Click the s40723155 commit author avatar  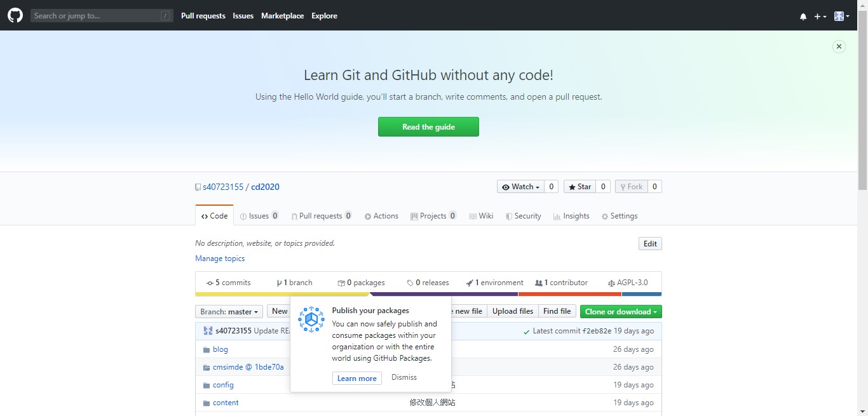(x=208, y=331)
